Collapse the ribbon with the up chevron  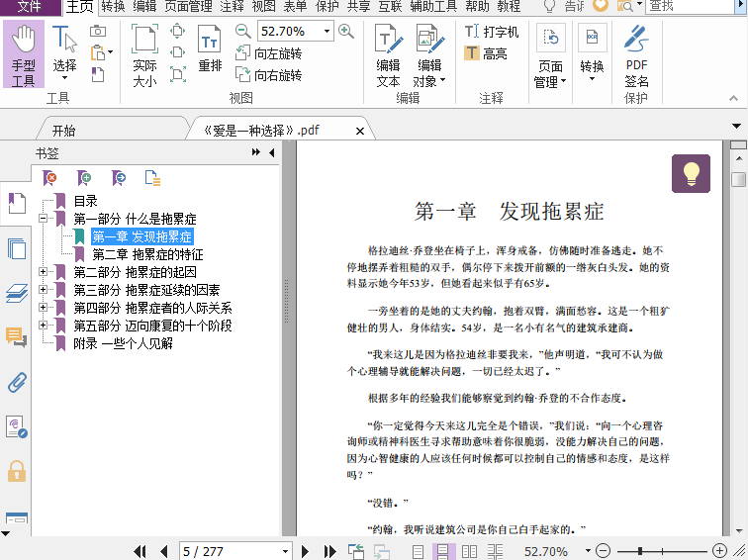[734, 98]
